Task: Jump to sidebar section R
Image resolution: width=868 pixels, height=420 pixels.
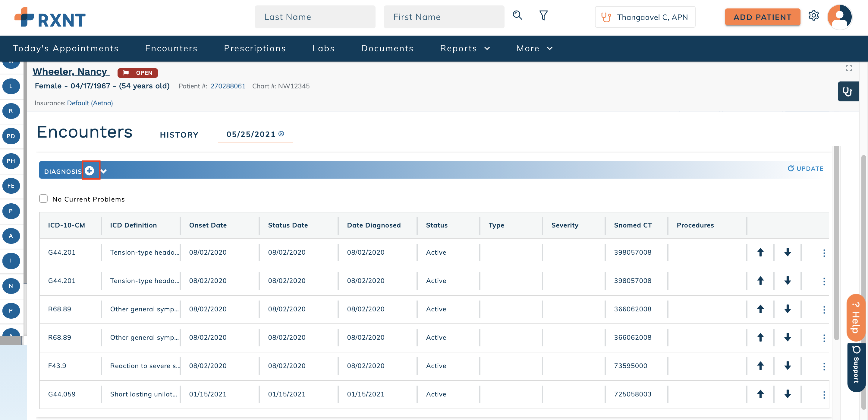Action: tap(11, 111)
